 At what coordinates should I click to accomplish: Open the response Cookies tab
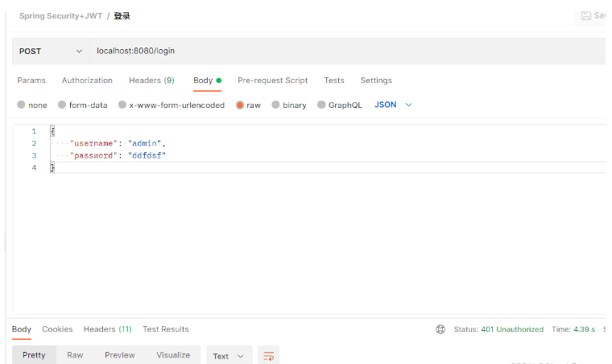[x=57, y=329]
